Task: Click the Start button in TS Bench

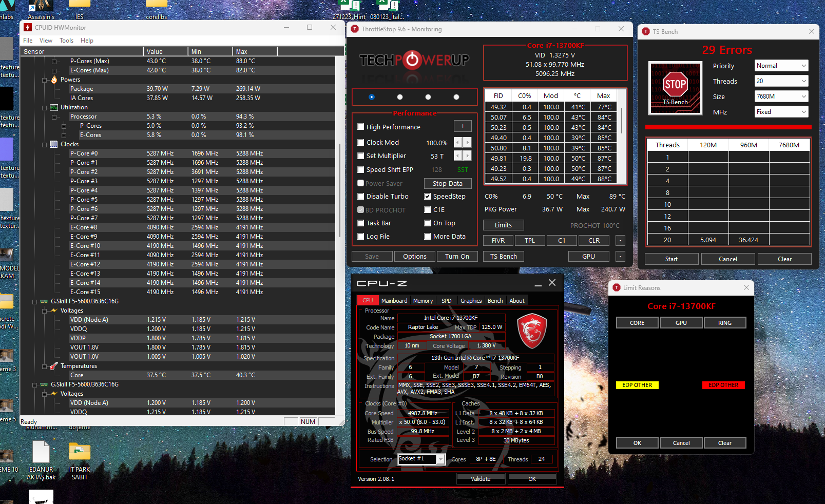Action: pyautogui.click(x=671, y=259)
